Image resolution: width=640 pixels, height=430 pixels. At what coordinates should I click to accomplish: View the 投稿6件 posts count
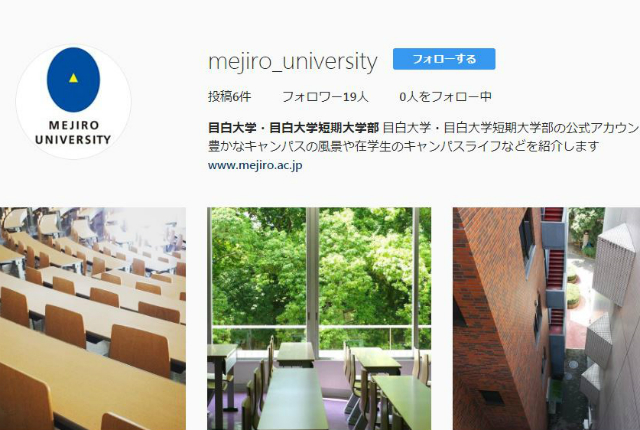(x=229, y=97)
